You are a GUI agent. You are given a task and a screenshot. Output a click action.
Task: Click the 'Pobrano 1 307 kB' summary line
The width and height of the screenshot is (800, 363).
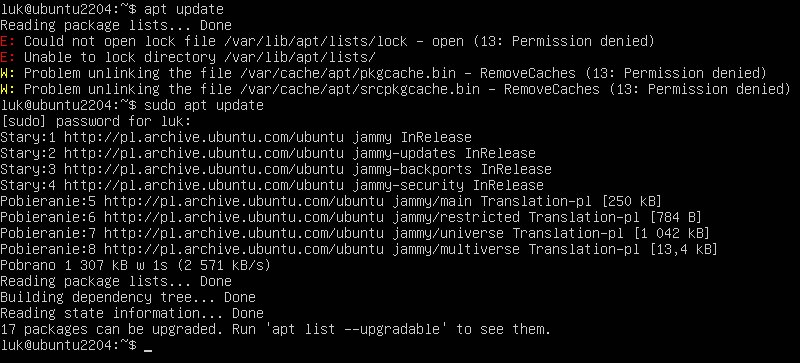(136, 265)
